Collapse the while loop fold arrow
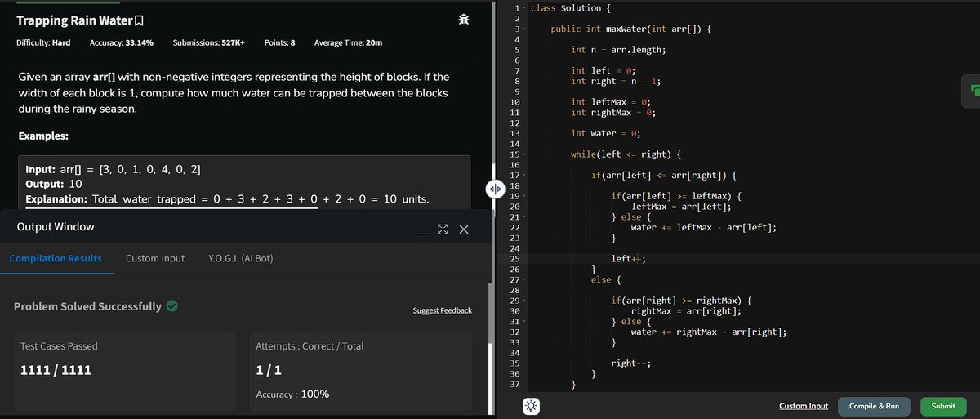980x419 pixels. (x=524, y=154)
